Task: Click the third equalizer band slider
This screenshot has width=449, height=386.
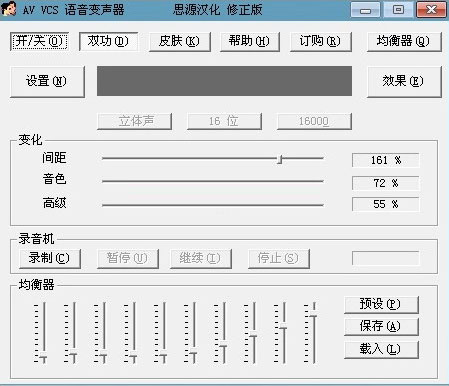Action: [x=101, y=333]
